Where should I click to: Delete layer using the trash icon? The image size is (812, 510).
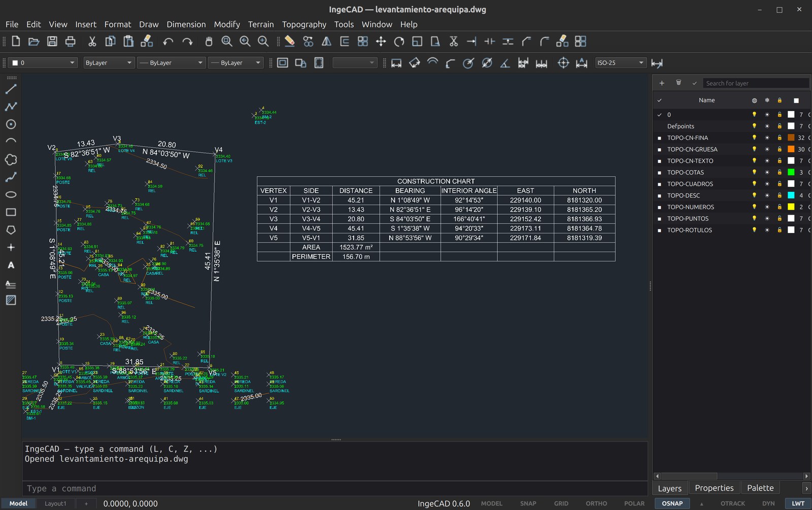tap(679, 83)
